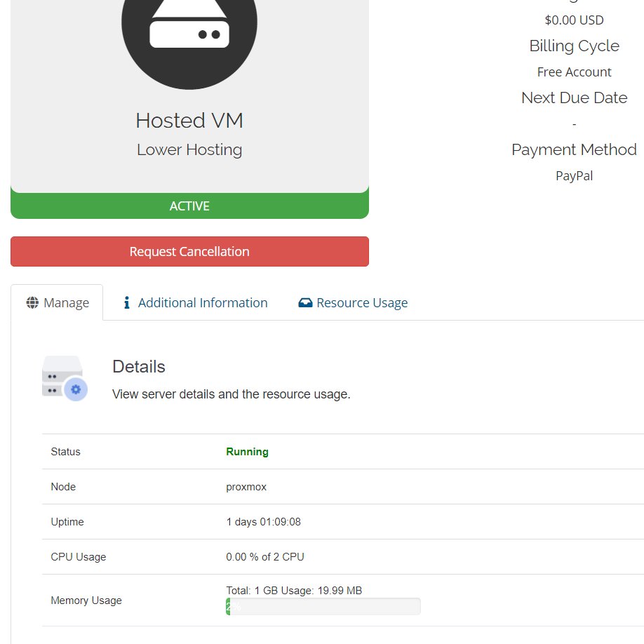Screen dimensions: 644x644
Task: Click Total: 1 GB Usage: 19.99 MB text
Action: click(x=294, y=591)
